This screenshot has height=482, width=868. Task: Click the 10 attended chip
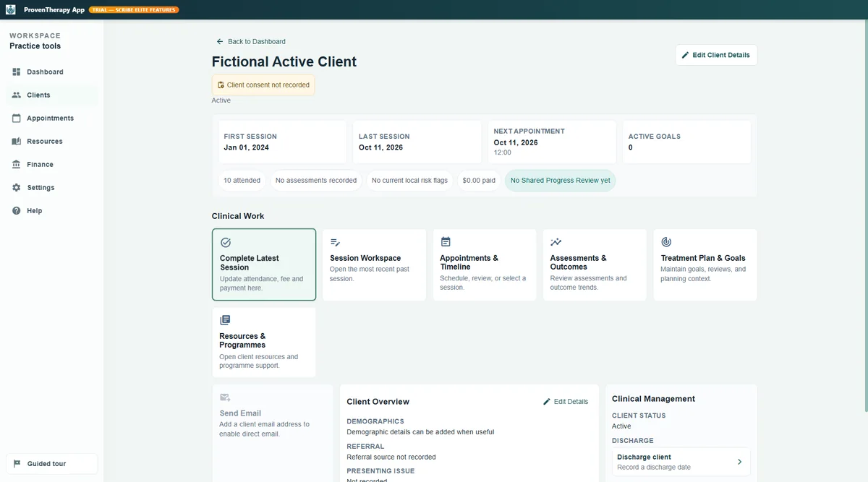(x=242, y=181)
